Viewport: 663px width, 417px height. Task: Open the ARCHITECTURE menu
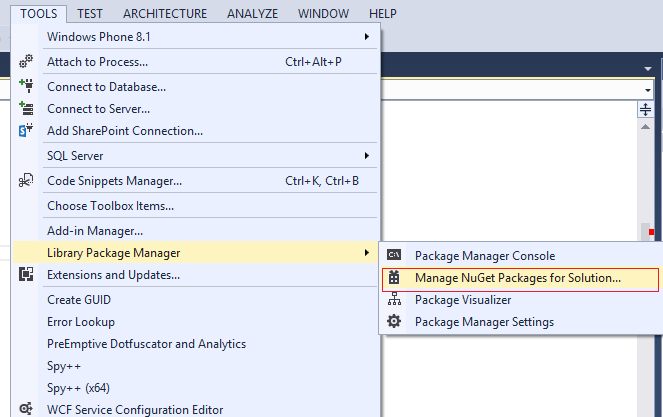tap(165, 14)
